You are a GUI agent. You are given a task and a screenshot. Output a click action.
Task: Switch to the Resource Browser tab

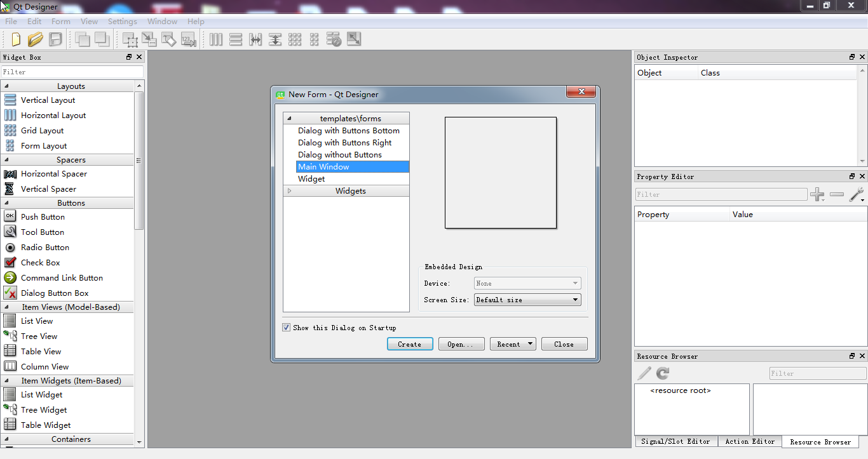tap(820, 442)
